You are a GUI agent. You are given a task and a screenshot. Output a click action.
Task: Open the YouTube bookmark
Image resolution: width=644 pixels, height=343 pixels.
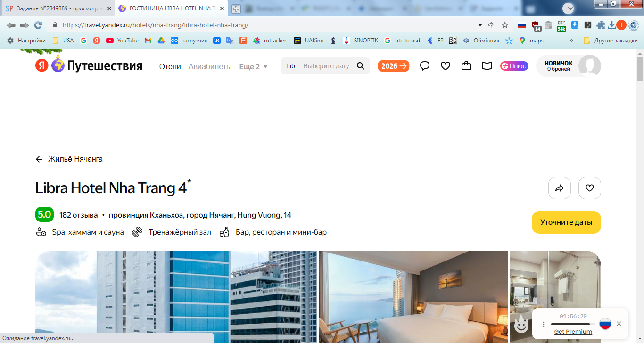click(x=122, y=41)
